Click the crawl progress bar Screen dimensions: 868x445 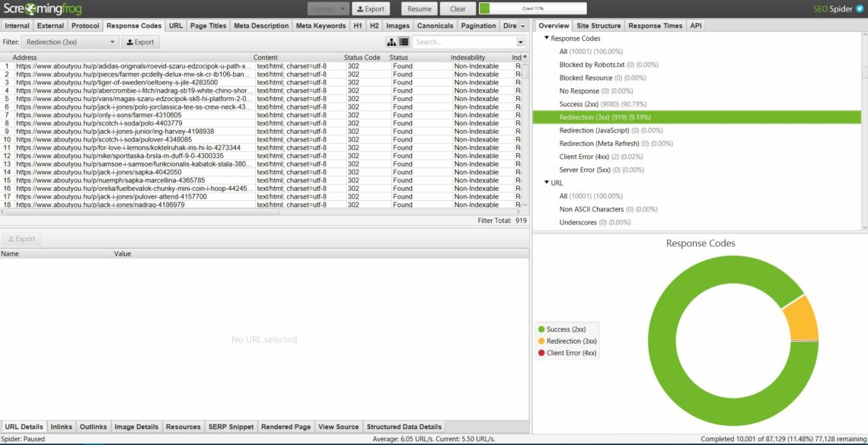[532, 9]
